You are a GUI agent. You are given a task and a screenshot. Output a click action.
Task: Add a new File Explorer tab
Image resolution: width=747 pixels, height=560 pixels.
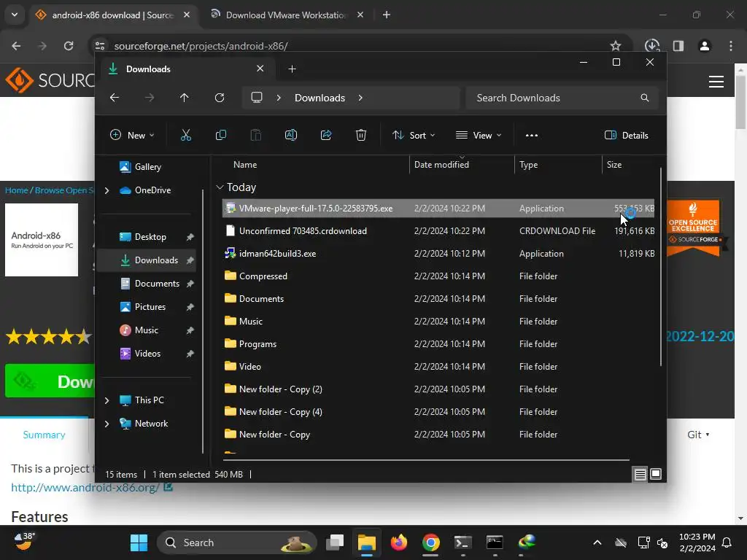(292, 69)
